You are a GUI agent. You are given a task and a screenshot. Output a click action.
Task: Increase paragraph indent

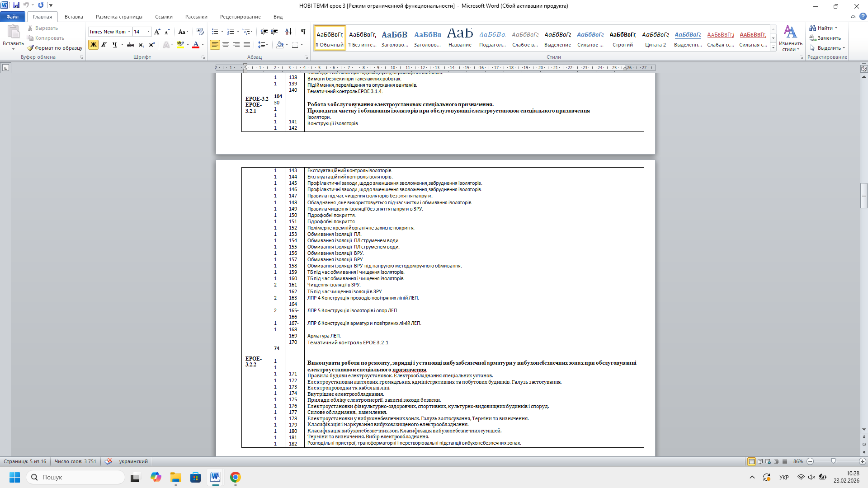274,32
